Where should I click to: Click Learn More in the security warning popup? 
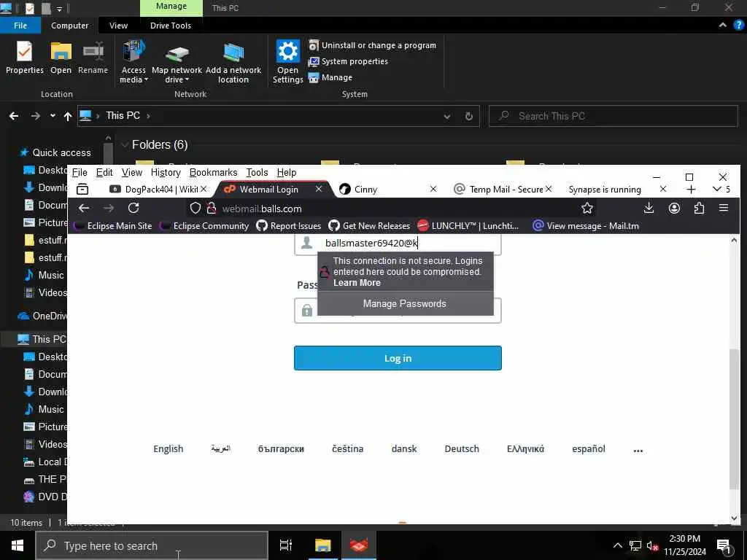357,283
